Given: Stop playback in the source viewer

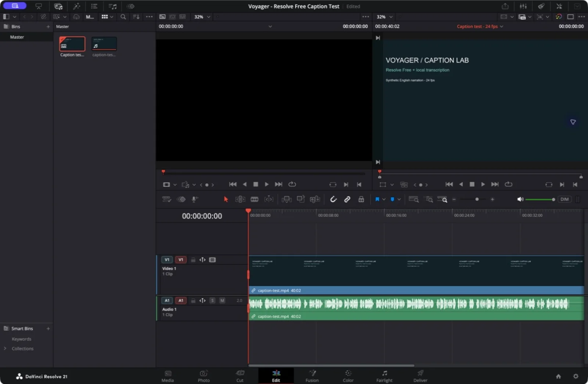Looking at the screenshot, I should pyautogui.click(x=256, y=184).
